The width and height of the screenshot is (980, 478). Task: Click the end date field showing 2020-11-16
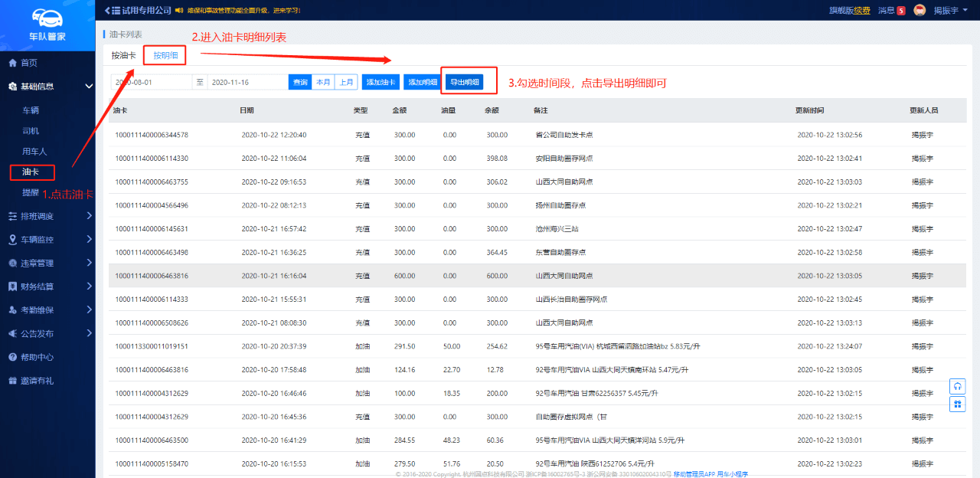pyautogui.click(x=247, y=82)
